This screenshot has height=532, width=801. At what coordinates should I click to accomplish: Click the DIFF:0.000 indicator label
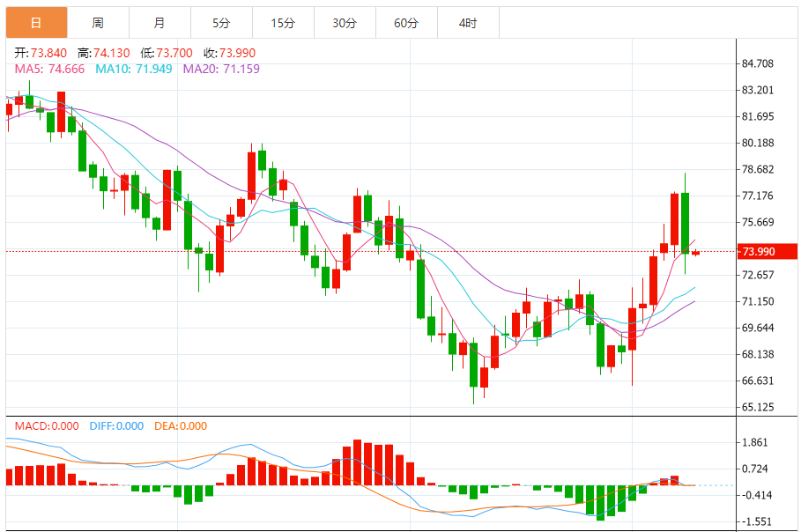(116, 426)
